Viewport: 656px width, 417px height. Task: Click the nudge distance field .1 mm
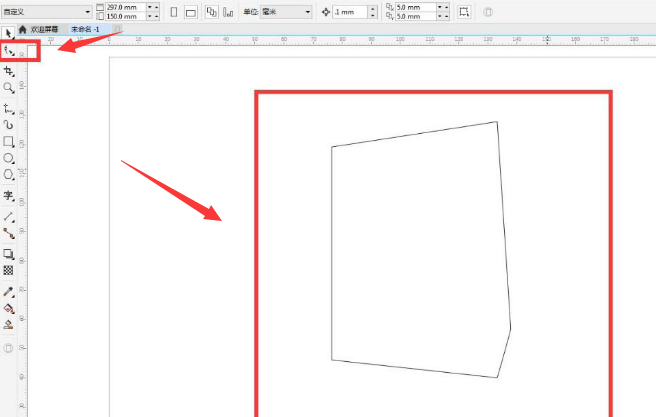(351, 12)
